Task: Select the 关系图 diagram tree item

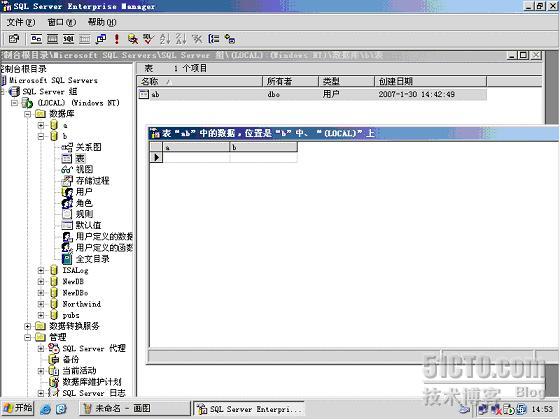Action: pyautogui.click(x=89, y=147)
